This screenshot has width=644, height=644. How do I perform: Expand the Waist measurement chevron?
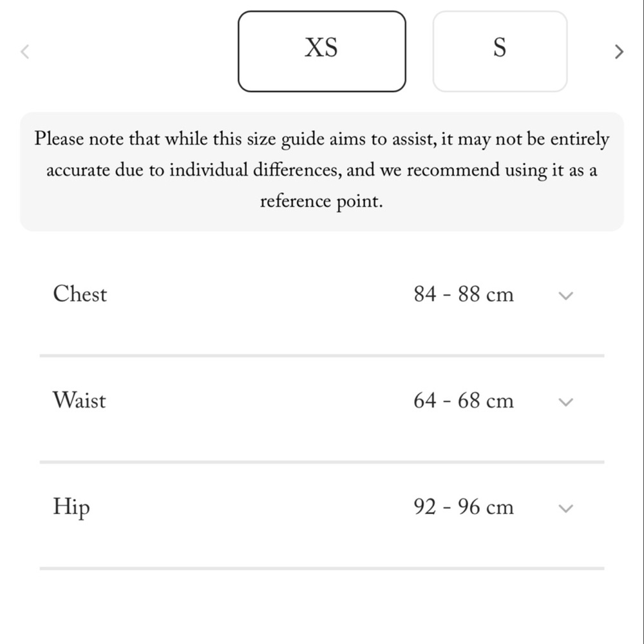click(566, 402)
